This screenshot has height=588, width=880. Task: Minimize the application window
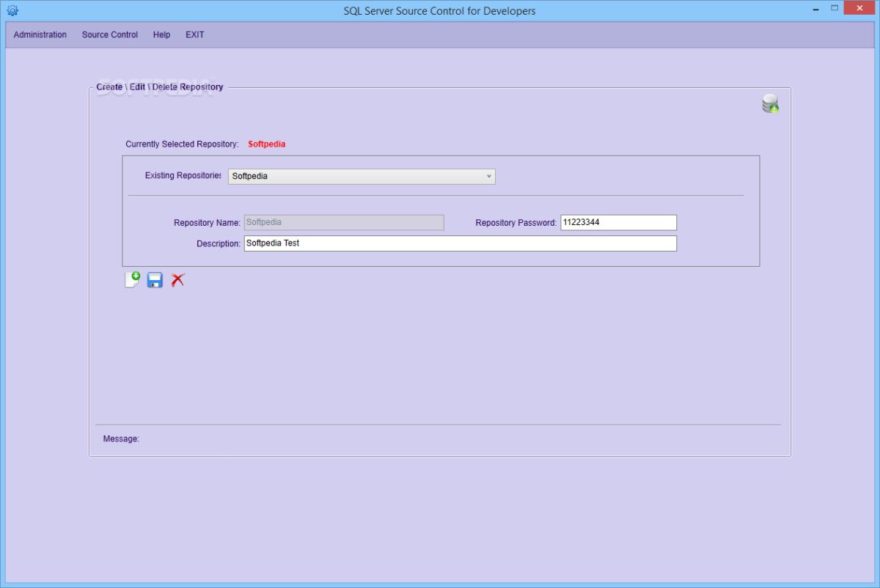coord(816,10)
